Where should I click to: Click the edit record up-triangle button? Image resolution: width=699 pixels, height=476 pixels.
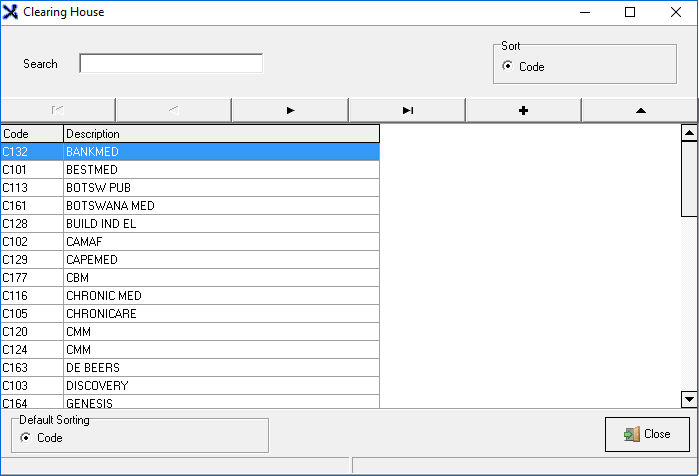[640, 110]
